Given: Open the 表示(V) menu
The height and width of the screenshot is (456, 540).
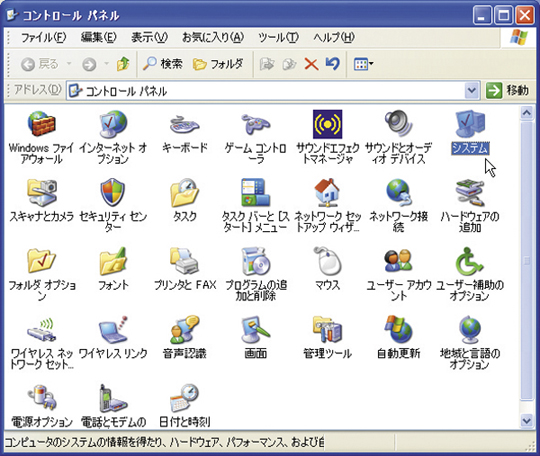Looking at the screenshot, I should pos(149,37).
